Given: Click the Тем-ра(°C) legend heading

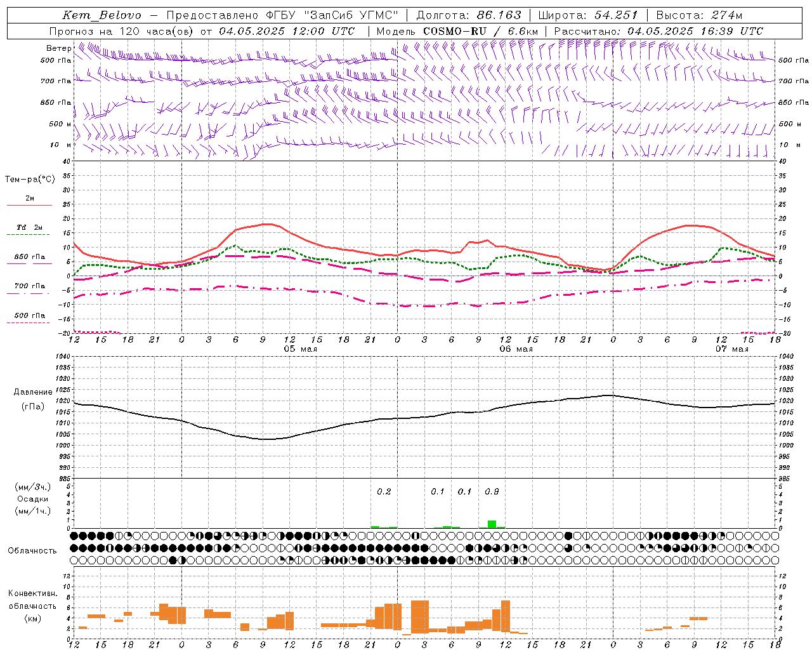Looking at the screenshot, I should pos(30,180).
